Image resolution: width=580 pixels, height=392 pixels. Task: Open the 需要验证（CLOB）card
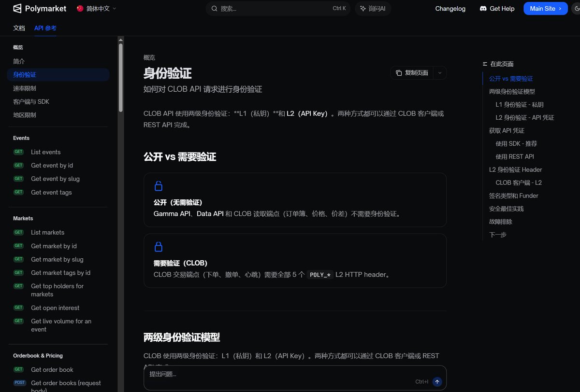point(295,261)
